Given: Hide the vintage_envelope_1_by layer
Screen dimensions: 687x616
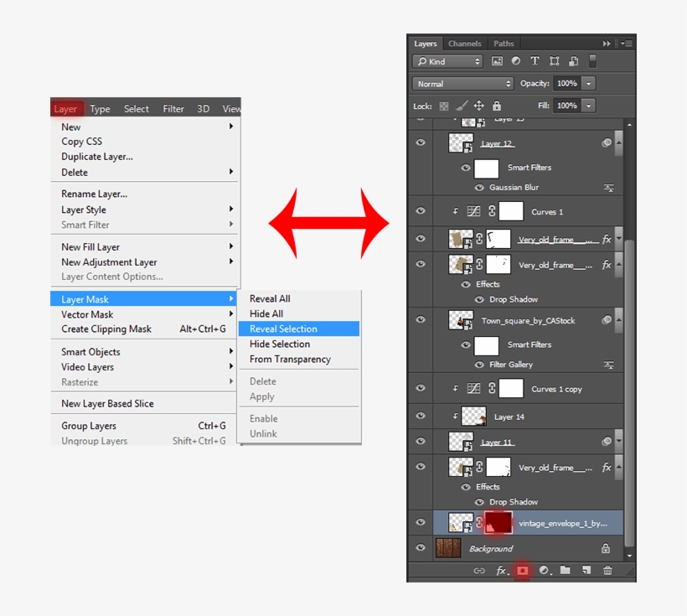Looking at the screenshot, I should (421, 522).
